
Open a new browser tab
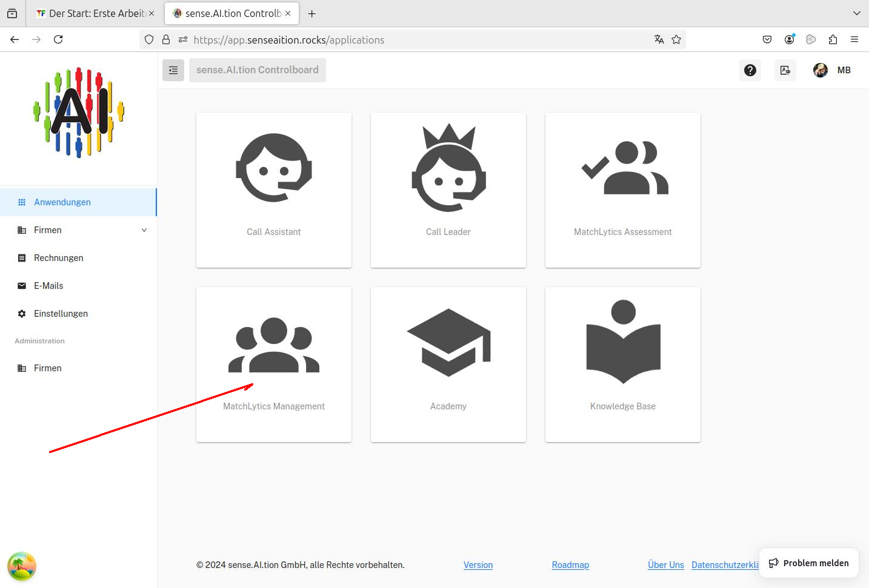coord(312,13)
